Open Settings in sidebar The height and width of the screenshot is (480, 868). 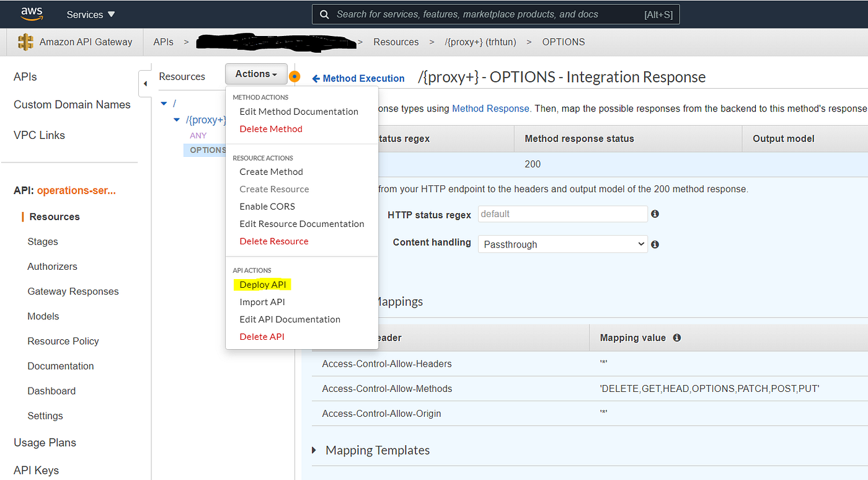pos(45,416)
